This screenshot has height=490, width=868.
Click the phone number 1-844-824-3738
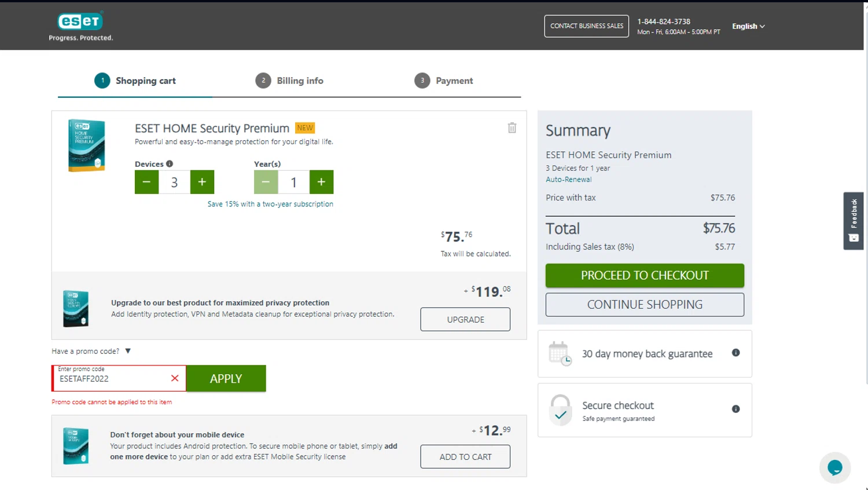tap(664, 21)
